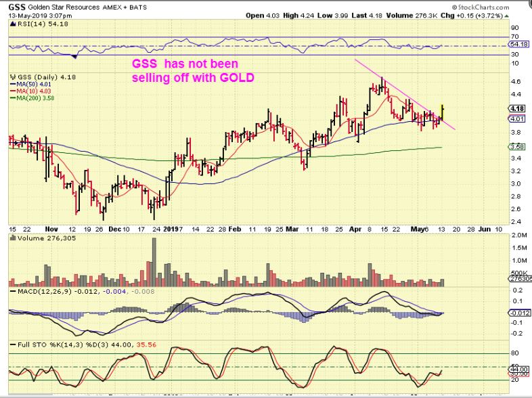Screen dimensions: 532x398
Task: Select the Golden Star Resources company name
Action: [64, 7]
